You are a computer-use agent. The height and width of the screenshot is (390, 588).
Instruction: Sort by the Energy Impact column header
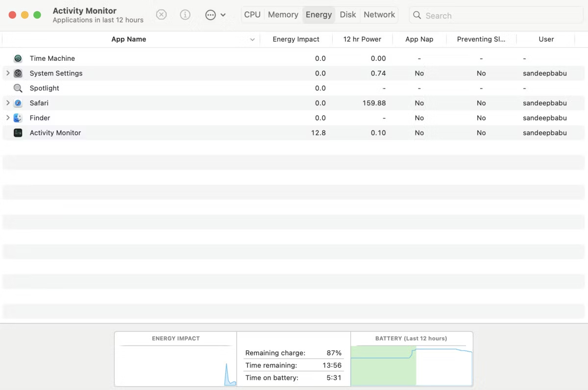coord(296,39)
